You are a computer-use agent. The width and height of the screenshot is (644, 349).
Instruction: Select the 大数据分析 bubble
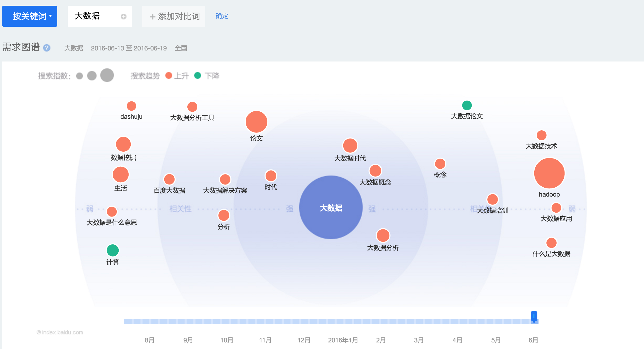383,235
